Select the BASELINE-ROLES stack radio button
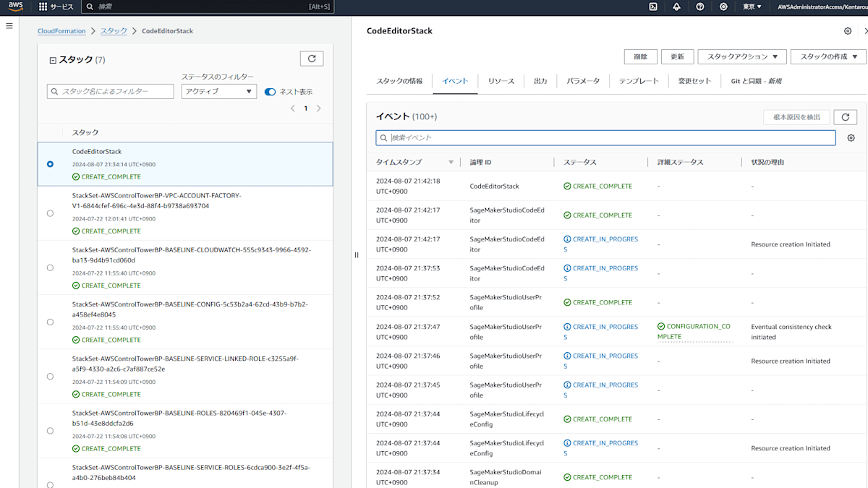 50,431
